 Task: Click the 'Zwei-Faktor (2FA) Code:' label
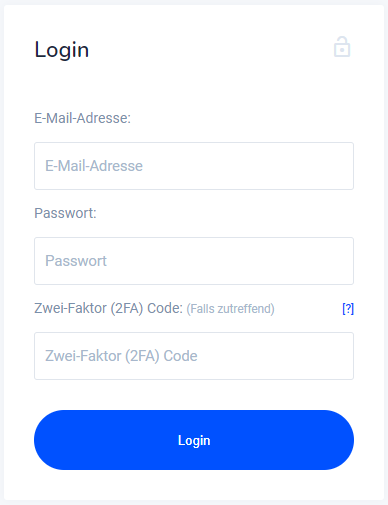click(x=109, y=308)
